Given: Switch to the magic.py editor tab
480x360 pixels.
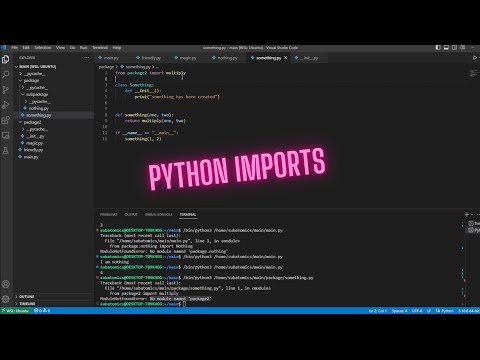Looking at the screenshot, I should coord(188,58).
